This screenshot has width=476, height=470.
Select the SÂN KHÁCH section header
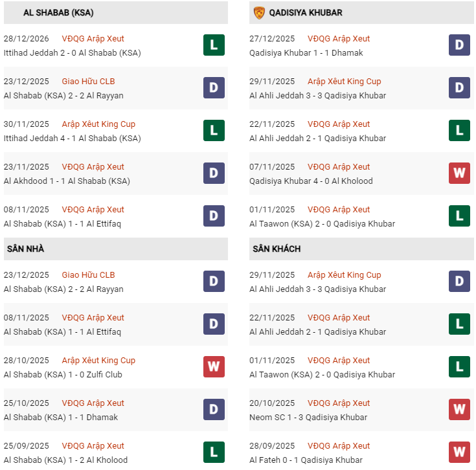pyautogui.click(x=277, y=249)
